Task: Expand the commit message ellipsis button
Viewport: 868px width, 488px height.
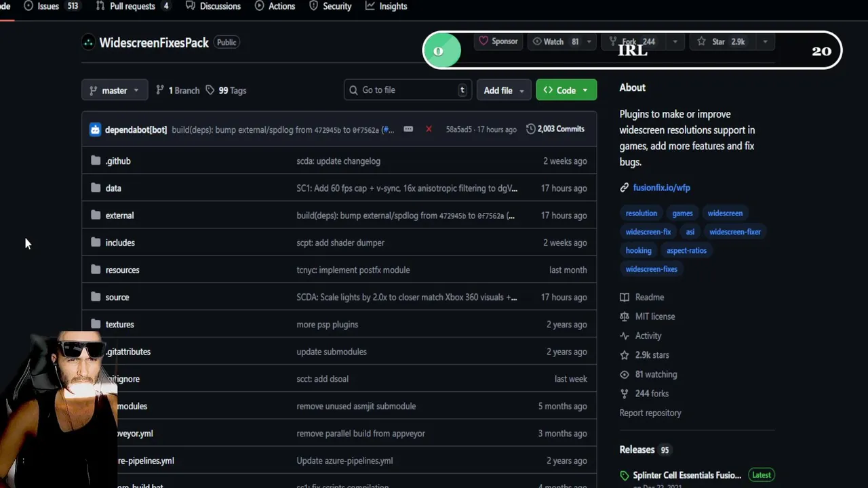Action: tap(408, 129)
